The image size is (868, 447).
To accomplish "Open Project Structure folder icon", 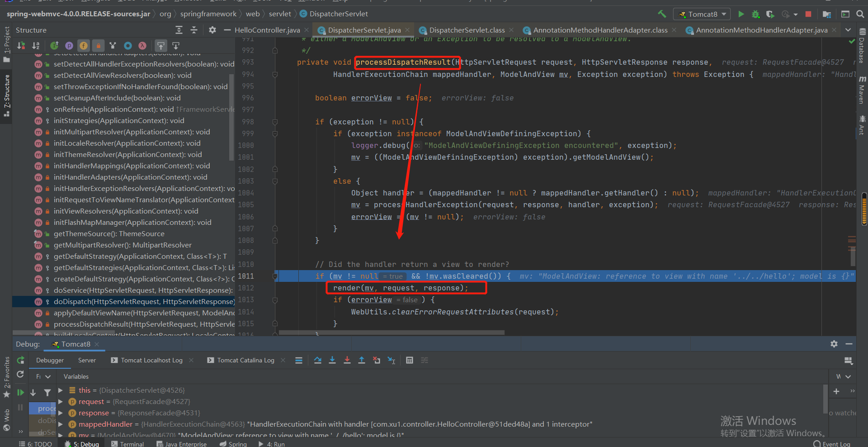I will click(x=827, y=14).
